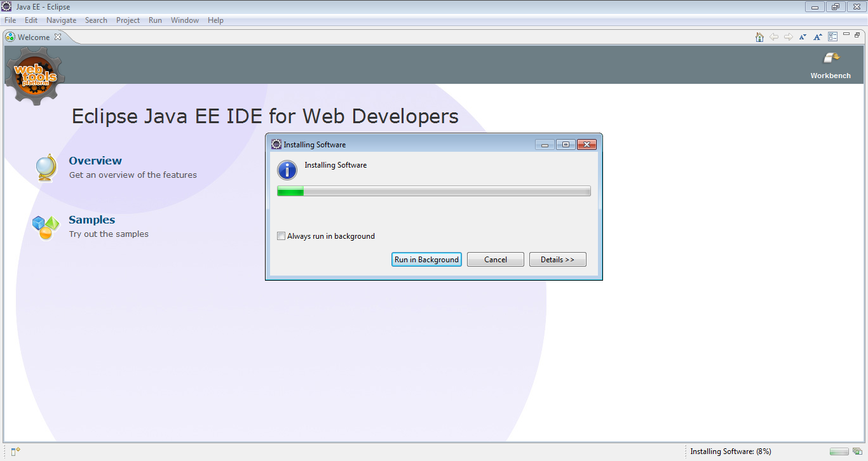Navigate back using the back arrow icon

click(x=774, y=37)
